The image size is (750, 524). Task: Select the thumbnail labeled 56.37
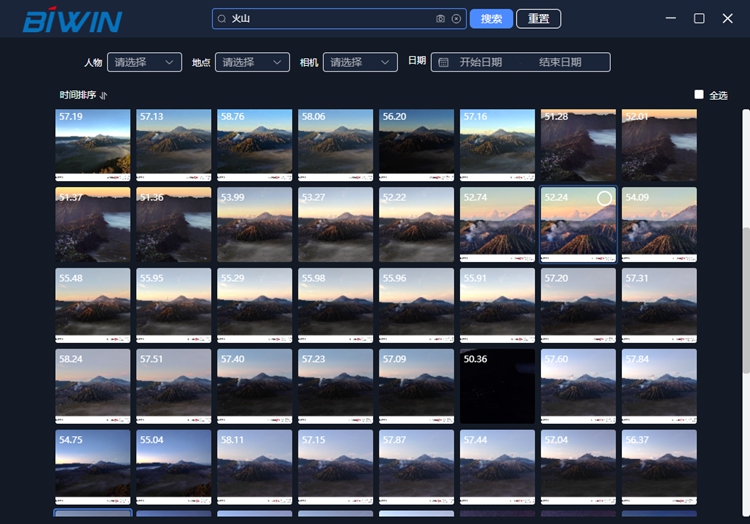pos(659,467)
